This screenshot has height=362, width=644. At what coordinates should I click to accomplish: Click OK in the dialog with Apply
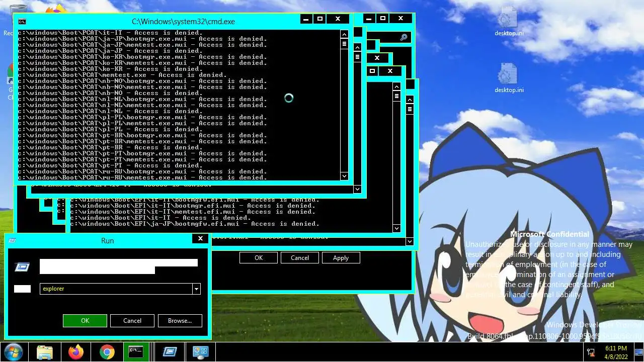(x=259, y=257)
